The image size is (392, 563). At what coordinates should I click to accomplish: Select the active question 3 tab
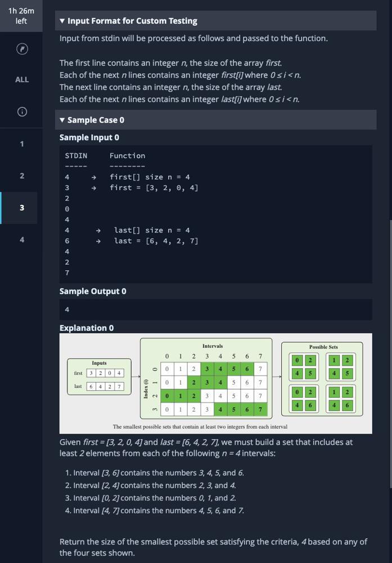pos(21,208)
